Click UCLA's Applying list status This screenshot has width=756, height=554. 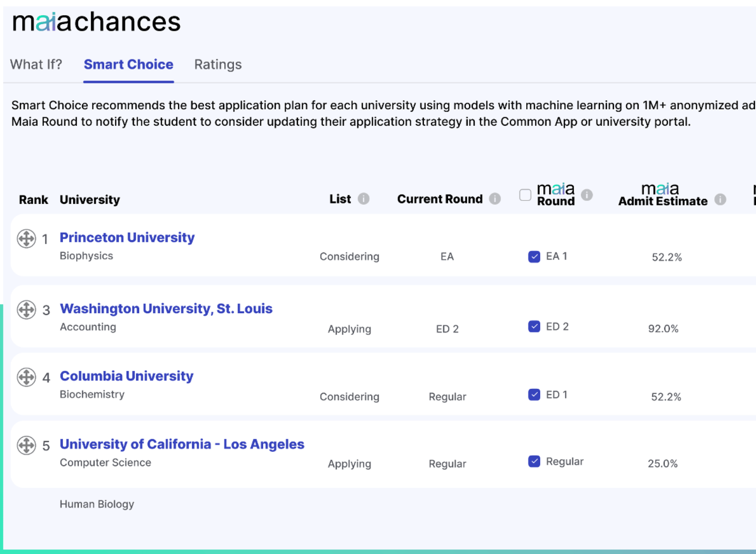(x=349, y=464)
